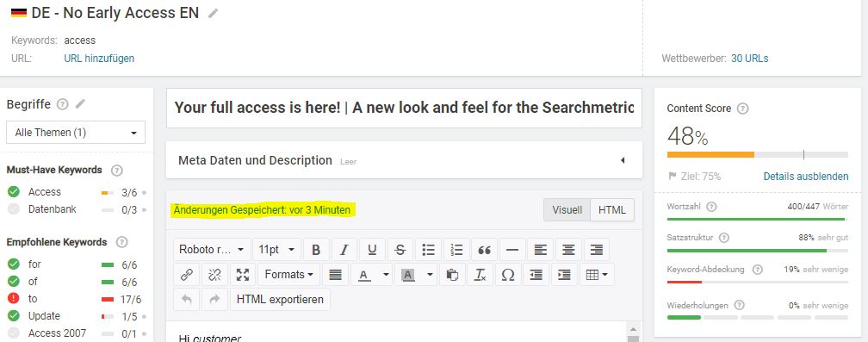Image resolution: width=868 pixels, height=342 pixels.
Task: Toggle the Access must-have keyword check
Action: pyautogui.click(x=14, y=192)
